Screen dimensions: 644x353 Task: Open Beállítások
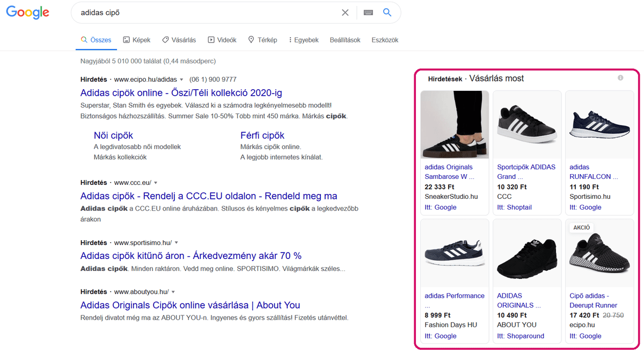(345, 40)
